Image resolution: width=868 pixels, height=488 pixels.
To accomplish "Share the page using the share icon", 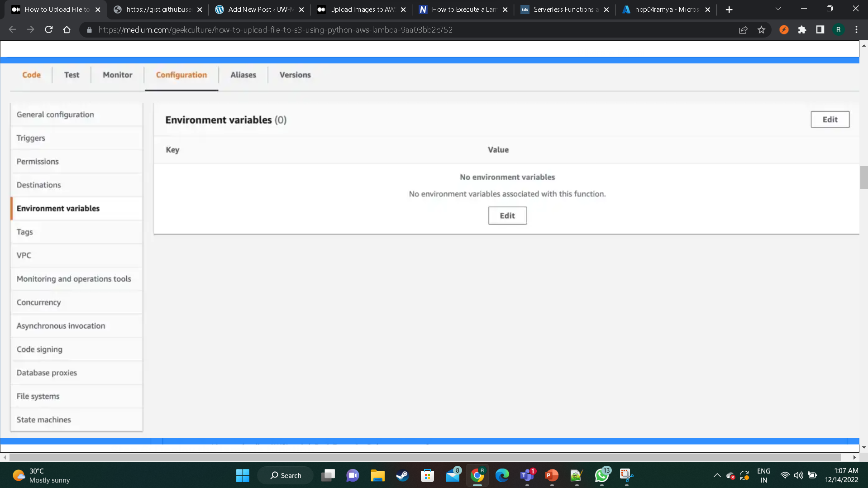I will pos(744,29).
